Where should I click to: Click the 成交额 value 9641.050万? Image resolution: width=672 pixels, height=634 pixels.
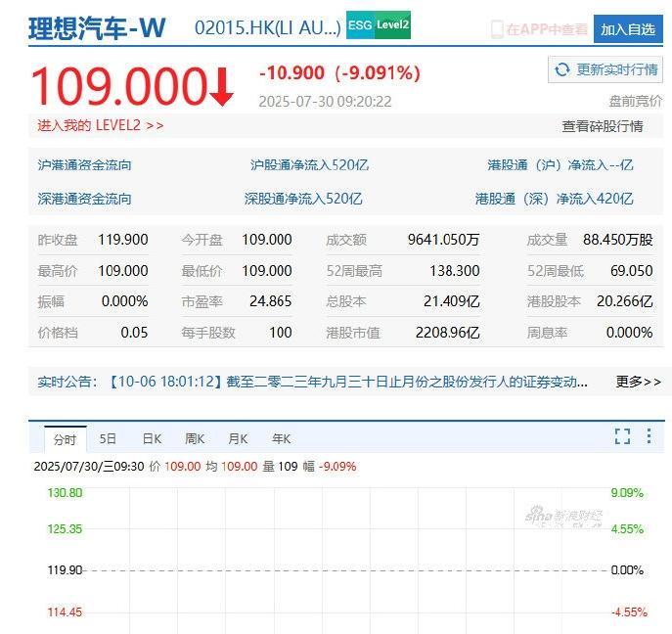[443, 239]
